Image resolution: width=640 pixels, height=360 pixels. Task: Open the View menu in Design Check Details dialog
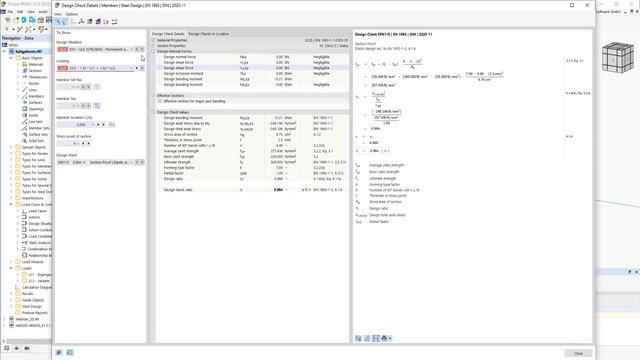58,14
